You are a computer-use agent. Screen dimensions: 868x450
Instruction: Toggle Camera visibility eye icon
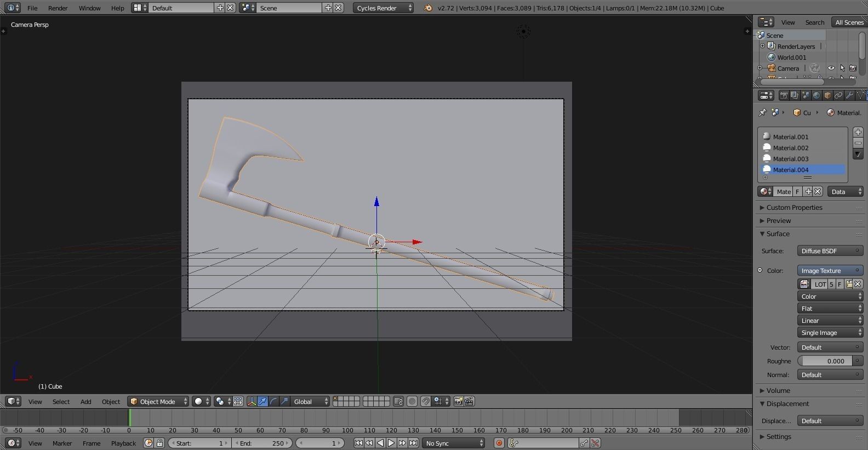(x=831, y=68)
